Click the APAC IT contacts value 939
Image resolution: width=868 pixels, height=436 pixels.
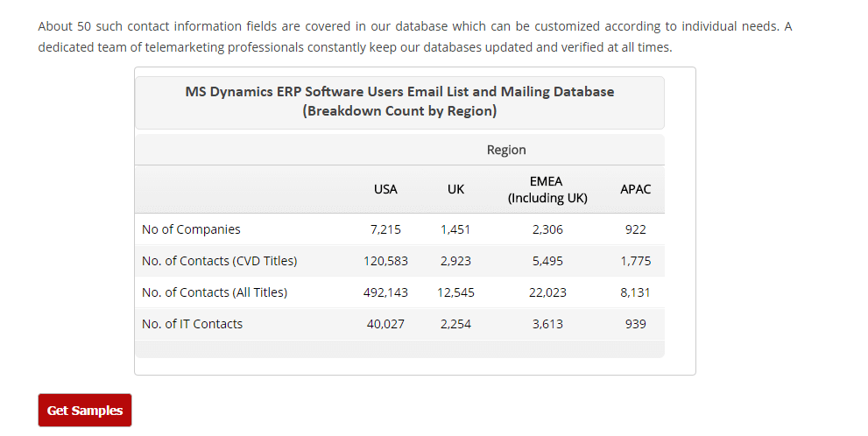coord(636,324)
